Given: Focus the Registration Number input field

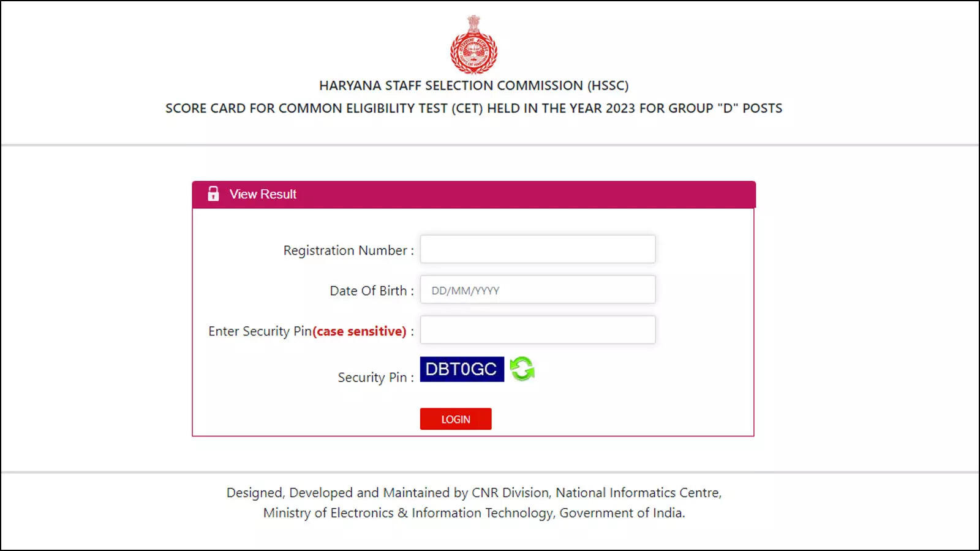Looking at the screenshot, I should click(x=538, y=249).
